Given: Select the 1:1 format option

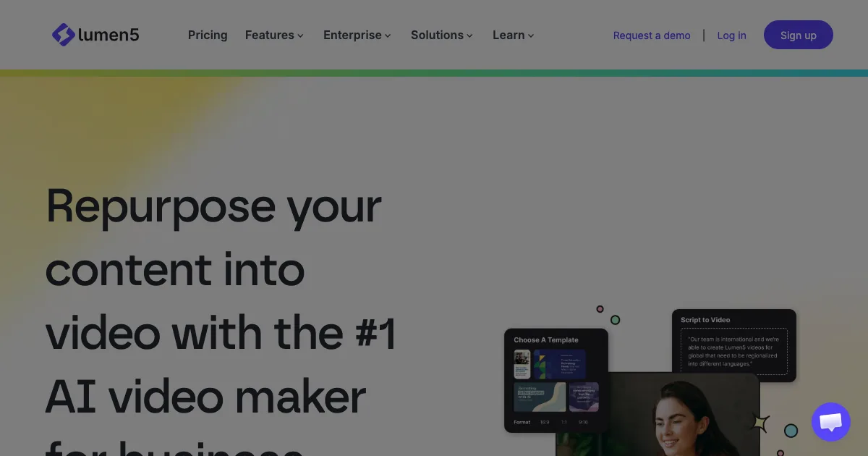Looking at the screenshot, I should pyautogui.click(x=564, y=422).
